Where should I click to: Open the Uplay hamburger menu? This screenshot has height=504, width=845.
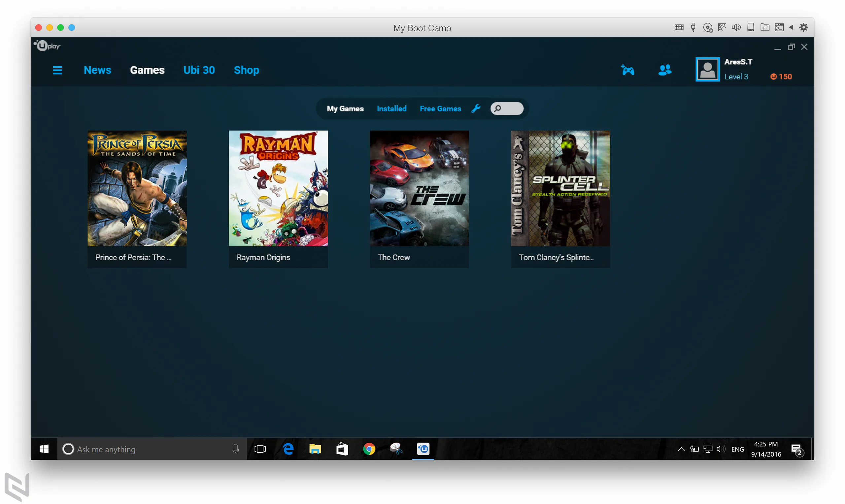pos(57,70)
